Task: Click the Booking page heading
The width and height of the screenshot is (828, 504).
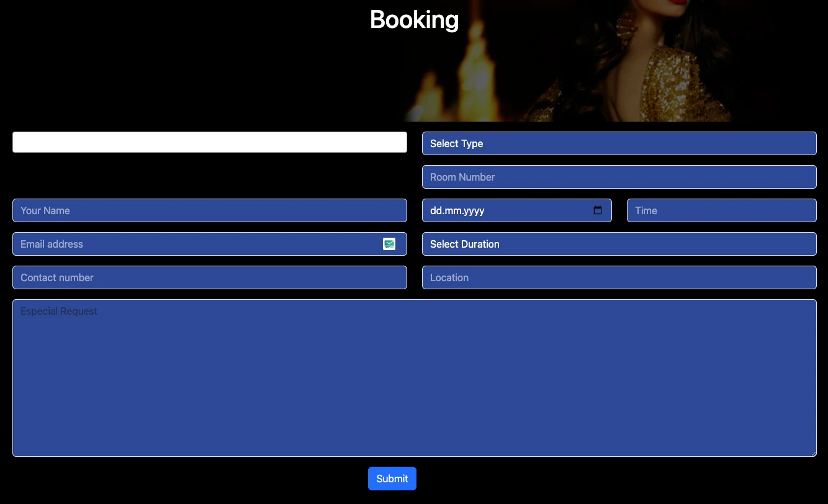Action: pos(414,19)
